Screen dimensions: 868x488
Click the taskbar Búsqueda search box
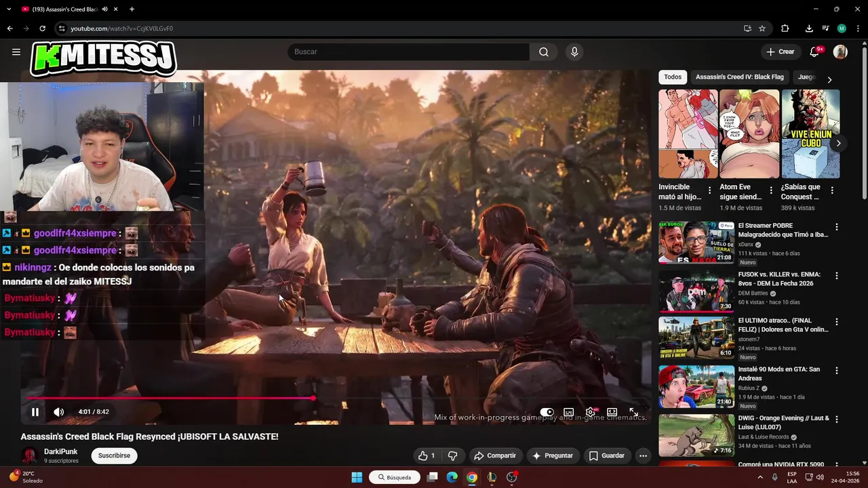pos(395,477)
